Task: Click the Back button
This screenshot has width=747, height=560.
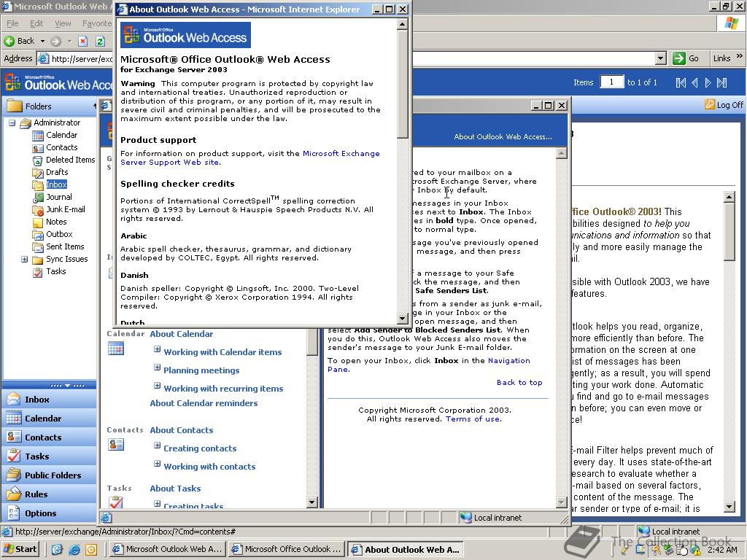Action: (20, 41)
